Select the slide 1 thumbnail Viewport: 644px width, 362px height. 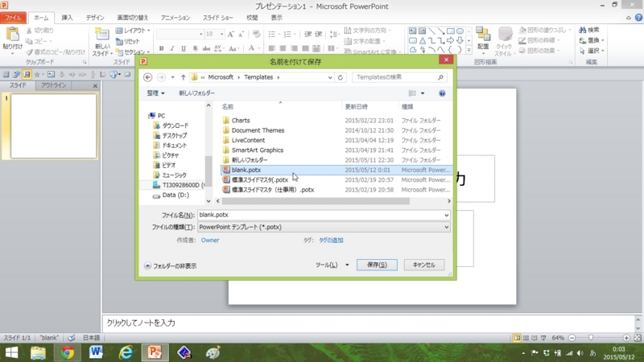click(x=53, y=126)
